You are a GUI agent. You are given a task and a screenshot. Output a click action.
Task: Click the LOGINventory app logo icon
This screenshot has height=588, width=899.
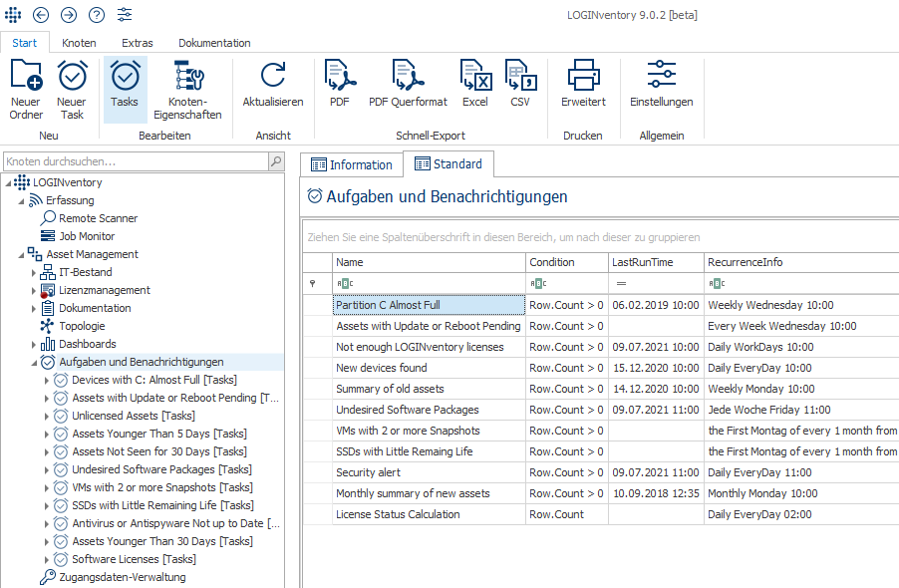13,15
